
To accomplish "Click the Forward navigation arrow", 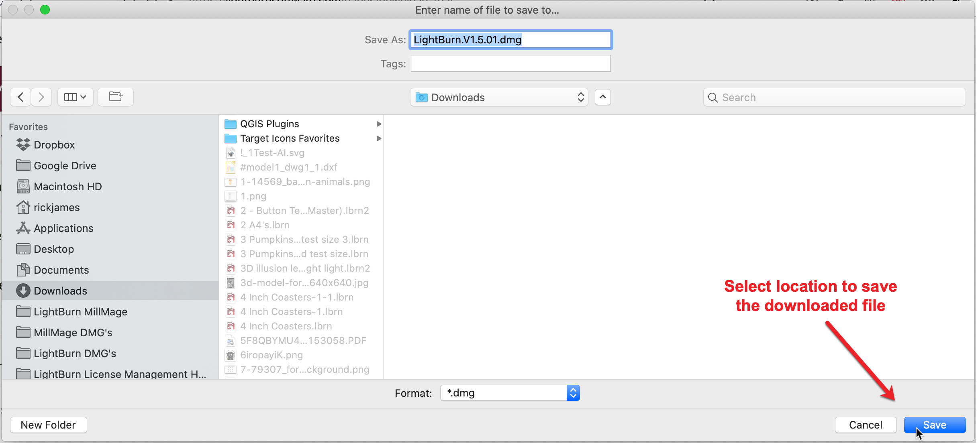I will (x=41, y=97).
